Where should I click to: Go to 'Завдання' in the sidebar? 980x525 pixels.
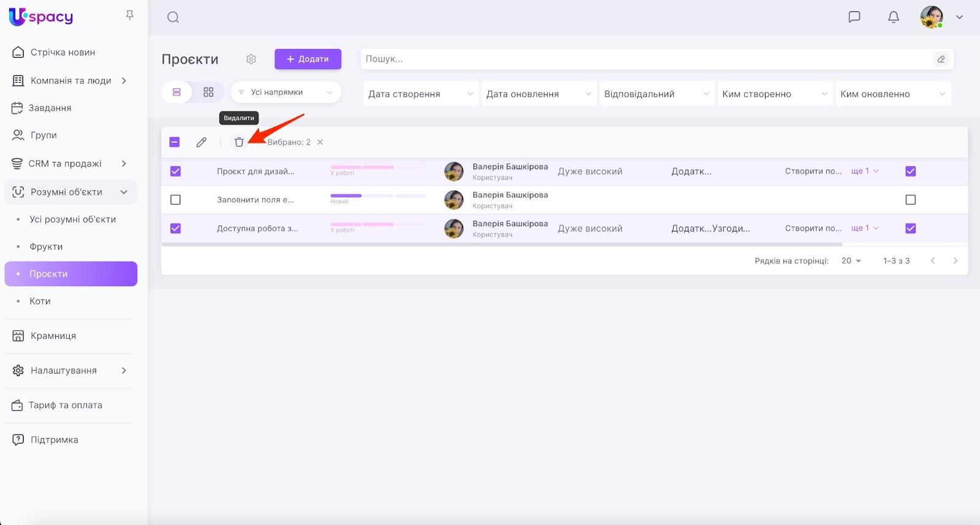tap(50, 108)
